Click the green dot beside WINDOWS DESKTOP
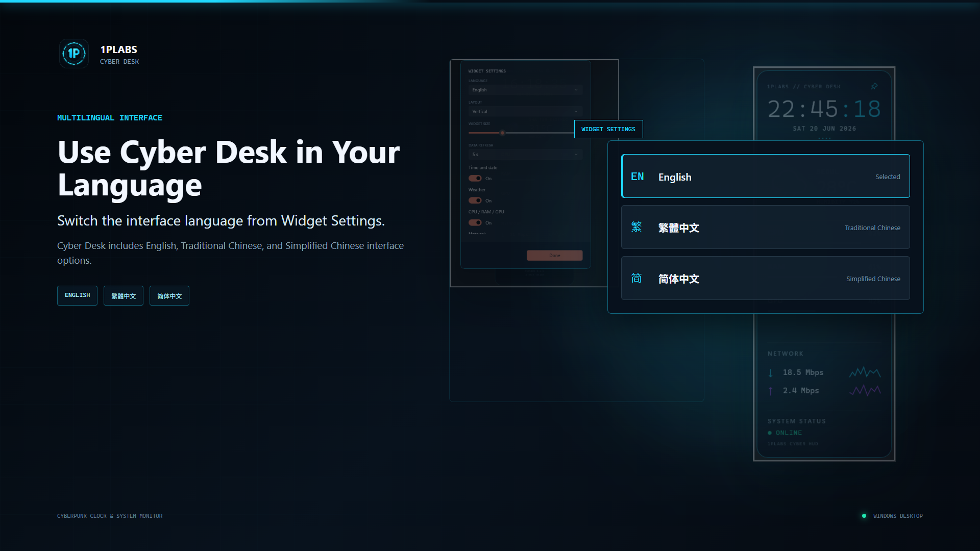Screen dimensions: 980x551 click(864, 516)
